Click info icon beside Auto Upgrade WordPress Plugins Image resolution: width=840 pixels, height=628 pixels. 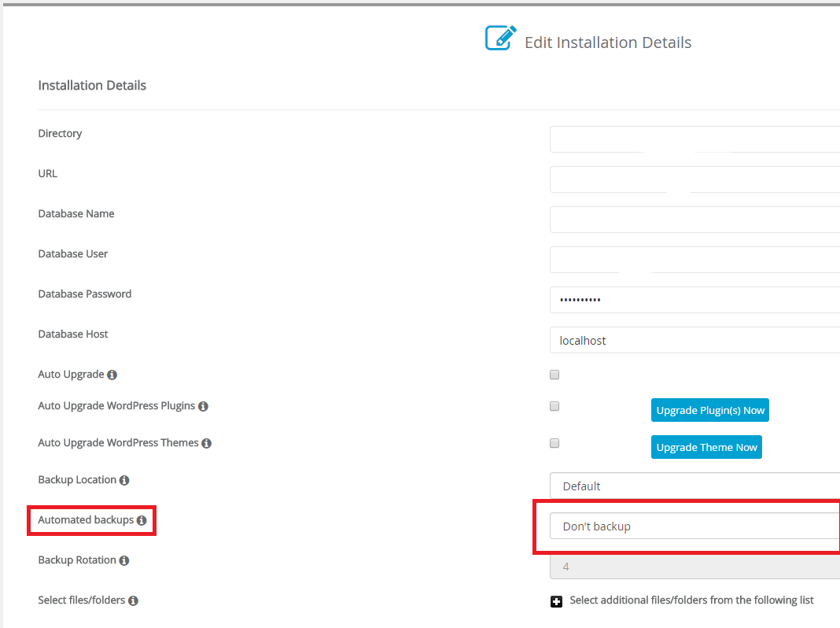point(203,405)
